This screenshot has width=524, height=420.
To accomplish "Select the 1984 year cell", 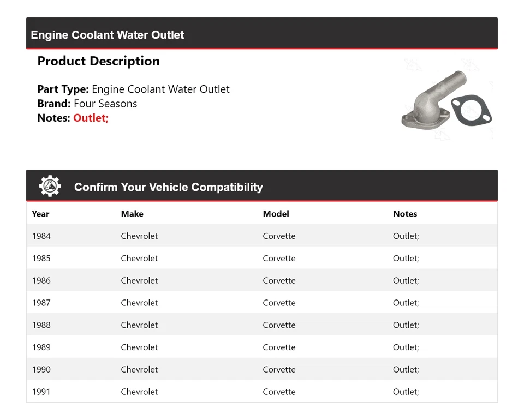I will click(41, 236).
